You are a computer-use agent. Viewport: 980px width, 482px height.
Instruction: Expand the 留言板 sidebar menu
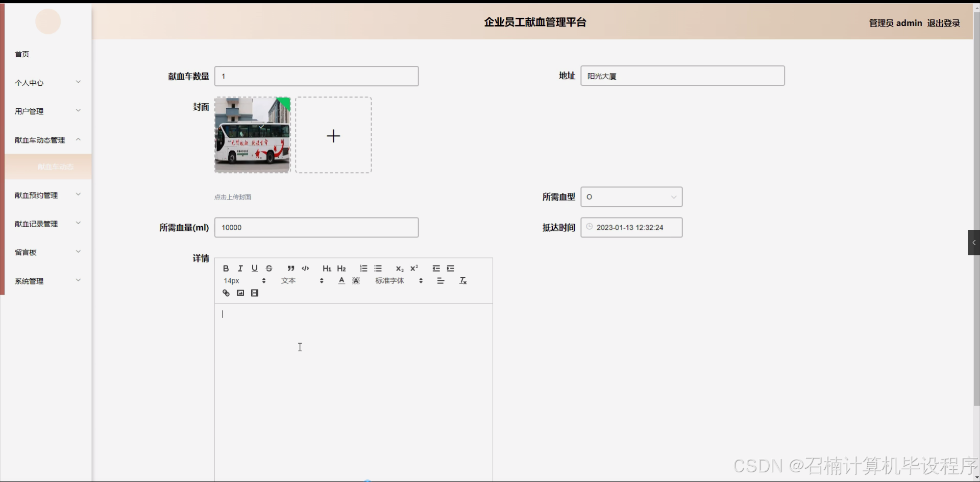coord(48,252)
